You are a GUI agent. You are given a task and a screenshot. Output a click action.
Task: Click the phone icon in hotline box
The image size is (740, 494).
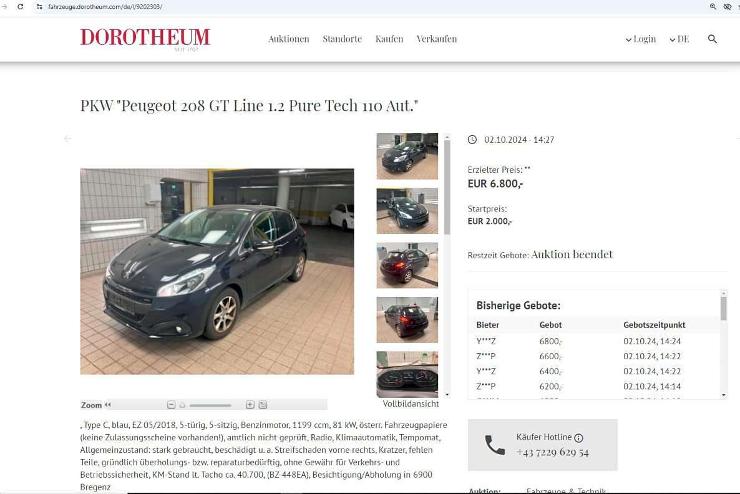[x=495, y=445]
